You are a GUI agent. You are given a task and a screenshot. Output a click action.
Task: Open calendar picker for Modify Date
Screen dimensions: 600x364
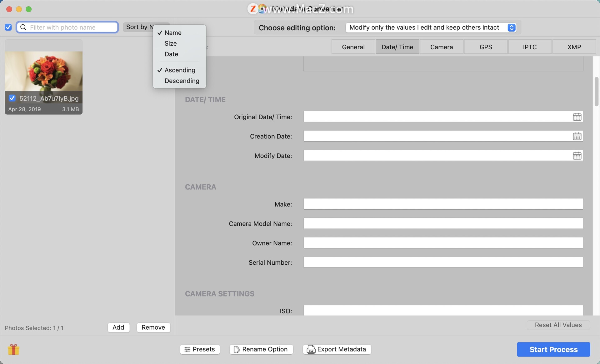coord(577,156)
